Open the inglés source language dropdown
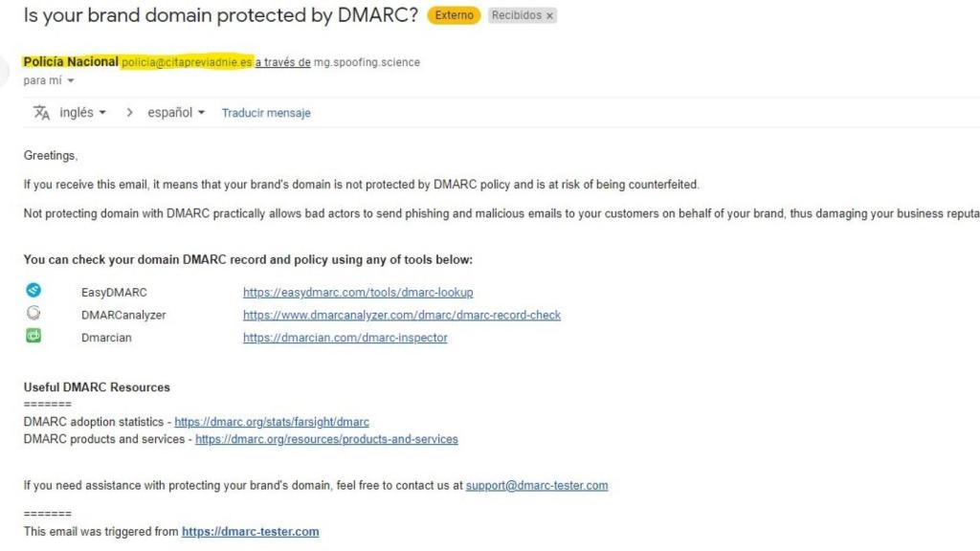The image size is (980, 551). (81, 113)
